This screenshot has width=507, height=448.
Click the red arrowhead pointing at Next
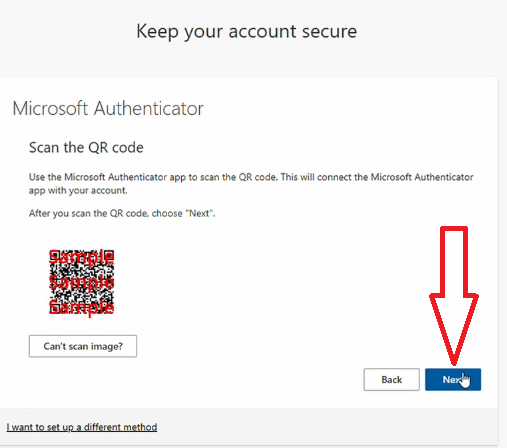pos(454,328)
